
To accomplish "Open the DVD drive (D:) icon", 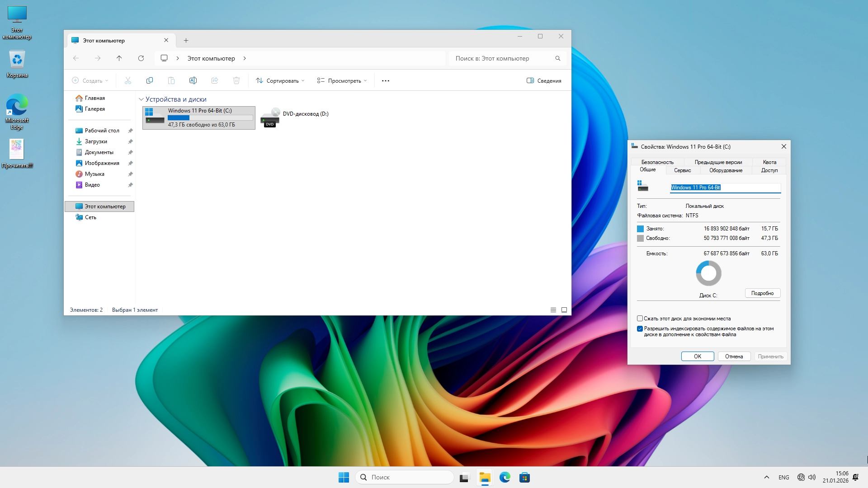I will point(270,118).
